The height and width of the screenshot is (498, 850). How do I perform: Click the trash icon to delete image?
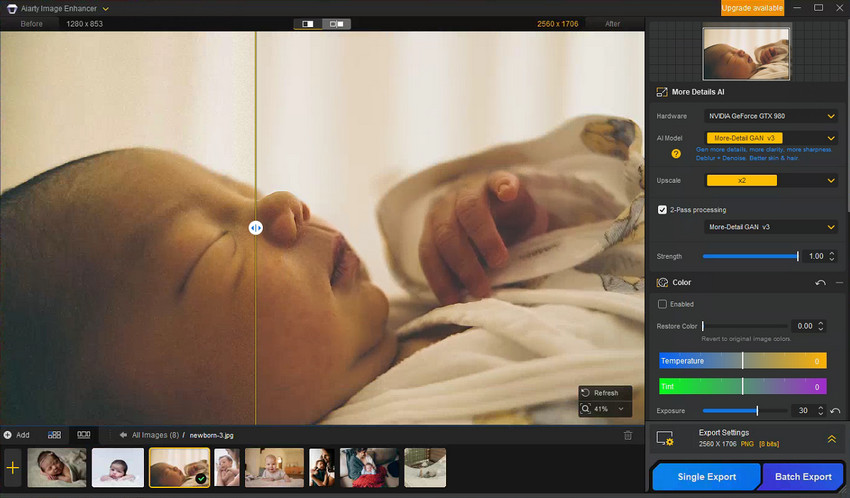pyautogui.click(x=628, y=435)
